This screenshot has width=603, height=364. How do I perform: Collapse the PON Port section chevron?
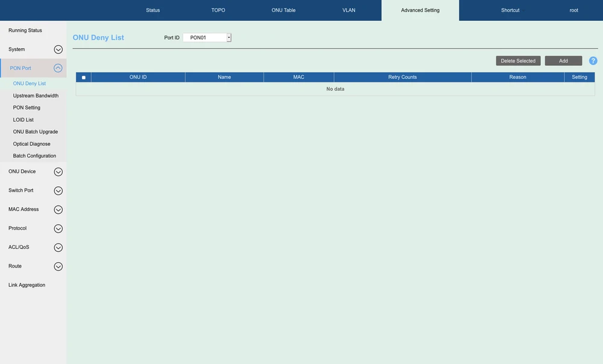[x=58, y=68]
